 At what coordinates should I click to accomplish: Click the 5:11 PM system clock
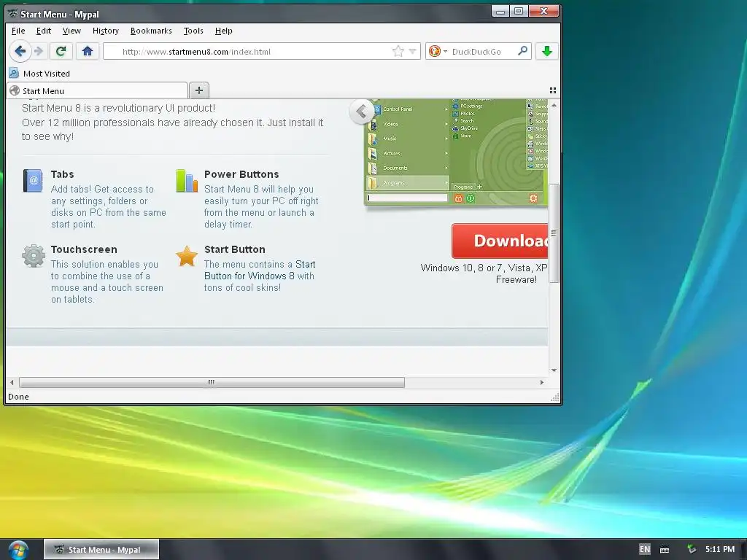pyautogui.click(x=720, y=549)
